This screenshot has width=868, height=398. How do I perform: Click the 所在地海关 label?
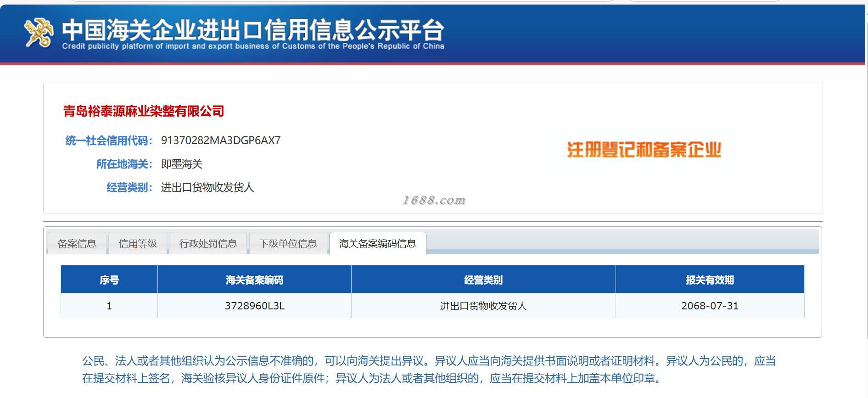click(124, 164)
